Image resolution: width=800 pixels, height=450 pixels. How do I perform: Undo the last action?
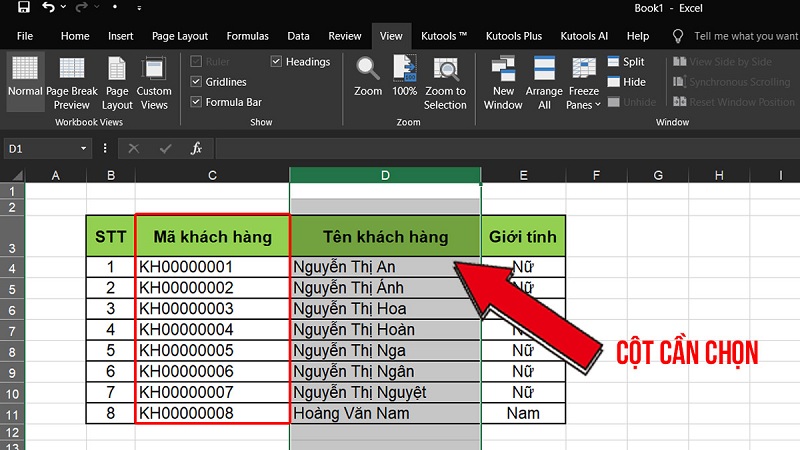pyautogui.click(x=48, y=7)
